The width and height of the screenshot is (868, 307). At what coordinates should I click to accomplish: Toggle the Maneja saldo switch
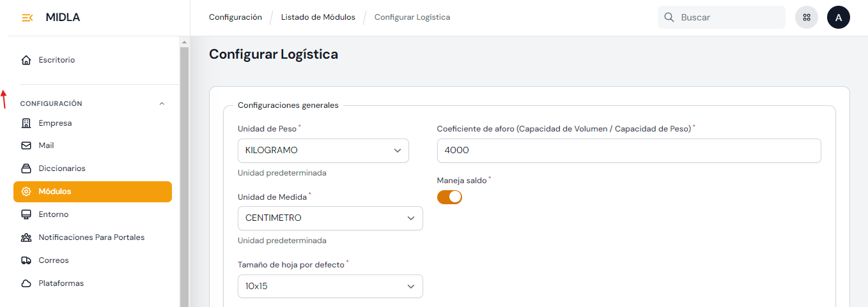(x=449, y=197)
